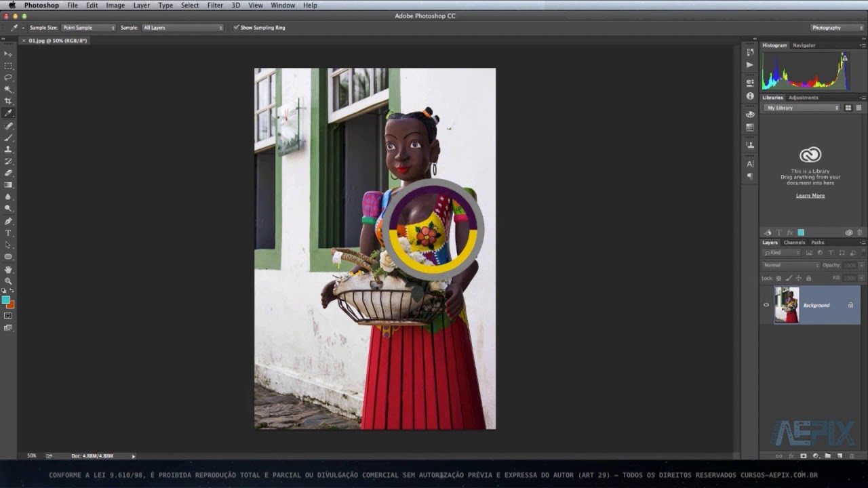Open the Apple menu
The height and width of the screenshot is (488, 868).
[x=12, y=5]
